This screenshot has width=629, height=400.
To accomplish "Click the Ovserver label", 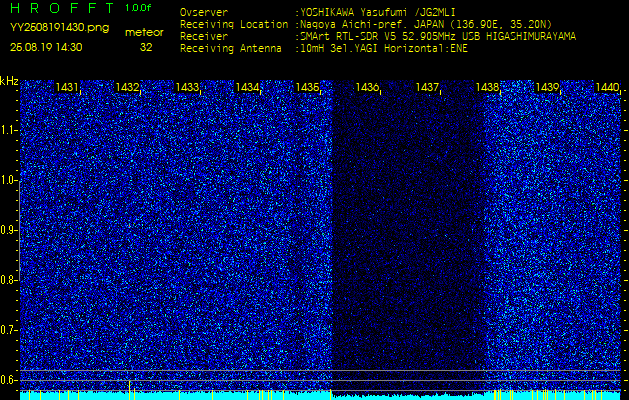I will pos(204,12).
